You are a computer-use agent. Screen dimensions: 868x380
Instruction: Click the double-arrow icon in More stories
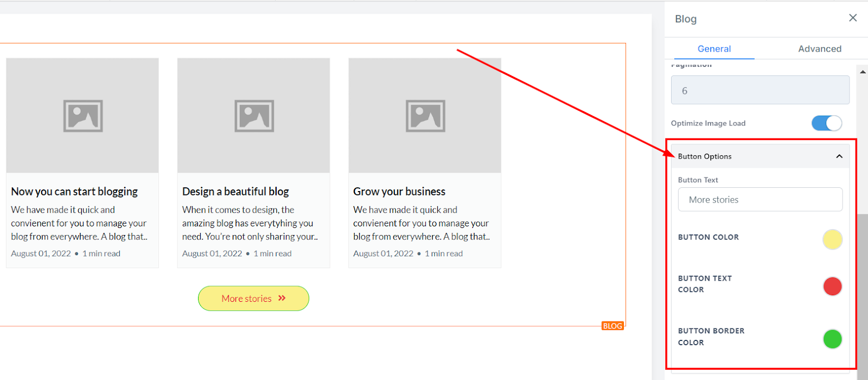pos(282,298)
